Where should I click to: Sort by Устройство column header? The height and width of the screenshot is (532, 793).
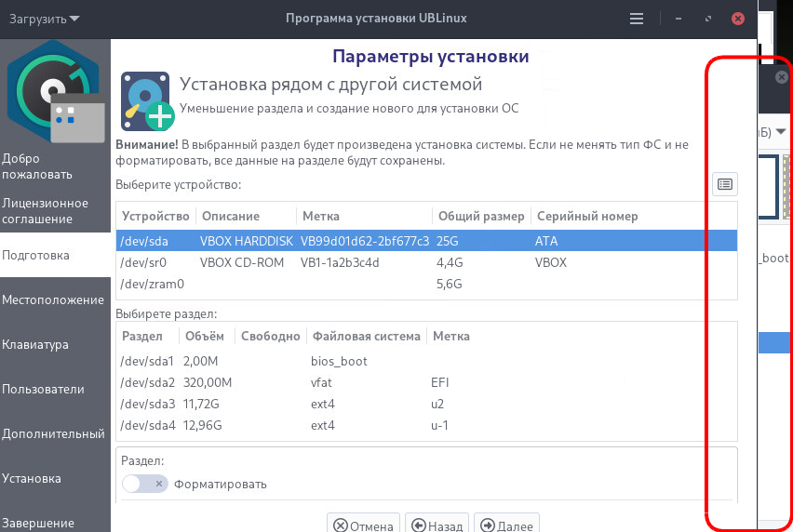tap(155, 216)
